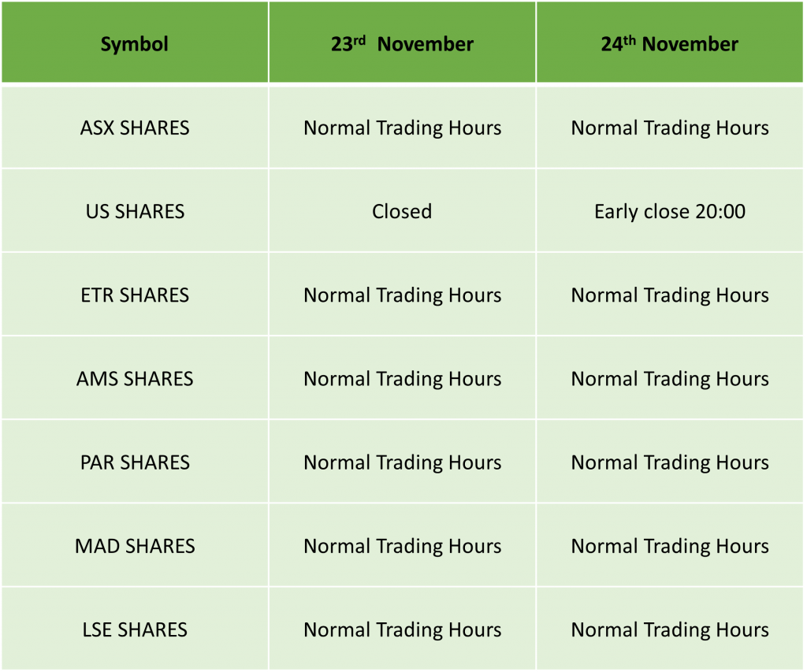Select the 23rd November column header
The width and height of the screenshot is (807, 672).
(x=402, y=43)
